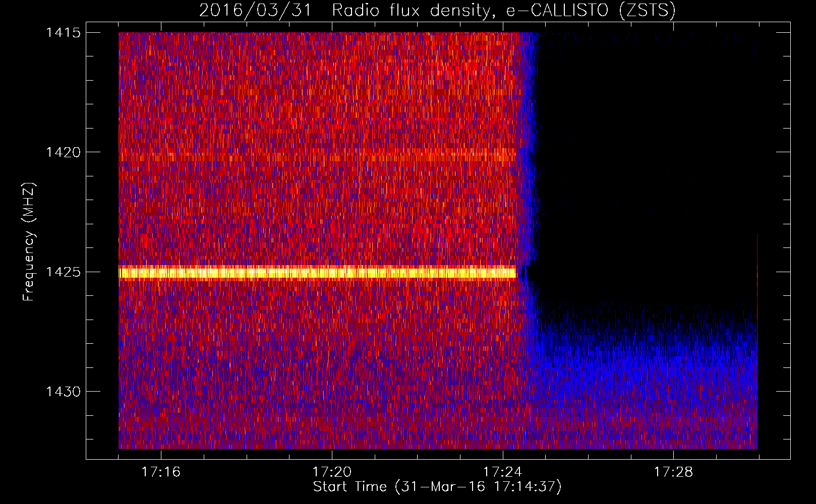
Task: Click the bright yellow emission band at 1425 MHz
Action: tap(318, 273)
